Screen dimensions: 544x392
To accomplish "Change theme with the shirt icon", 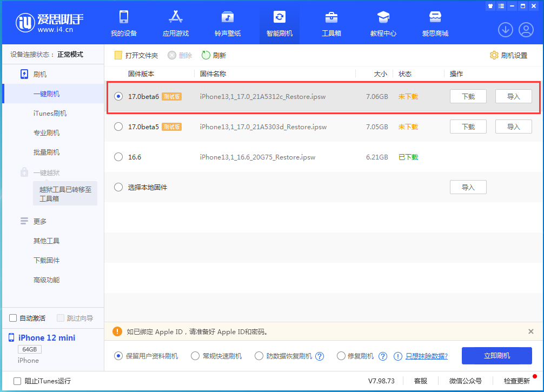I will point(490,6).
